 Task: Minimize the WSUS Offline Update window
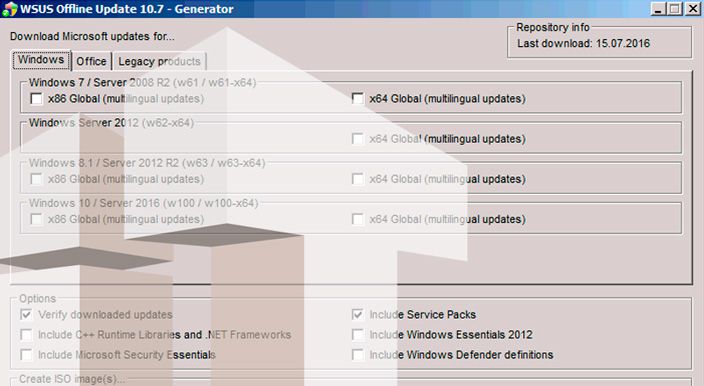(658, 9)
